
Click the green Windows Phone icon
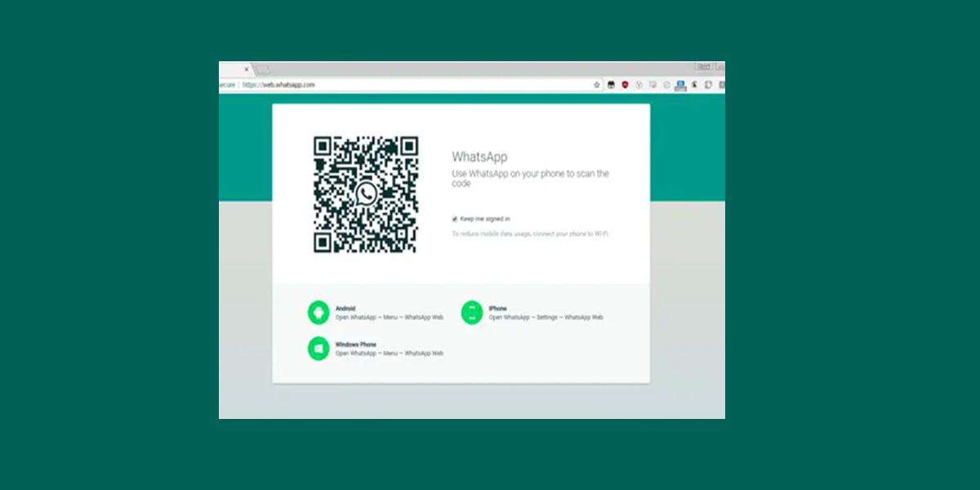tap(318, 349)
